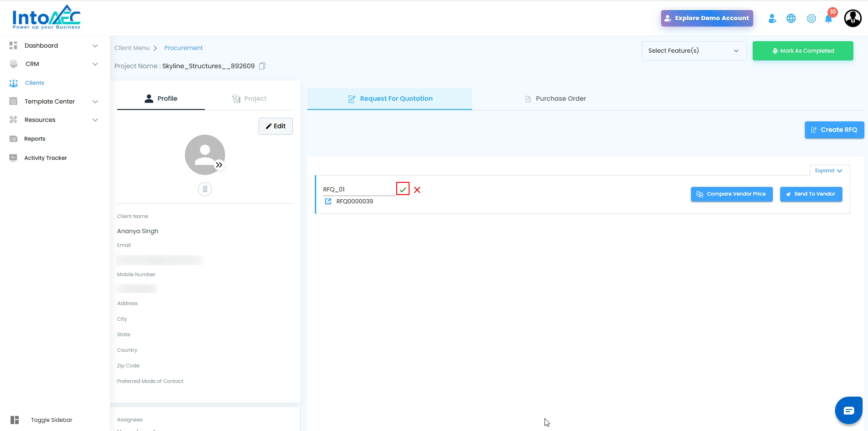Go to Client Menu breadcrumb
Viewport: 868px width, 431px height.
pos(132,48)
